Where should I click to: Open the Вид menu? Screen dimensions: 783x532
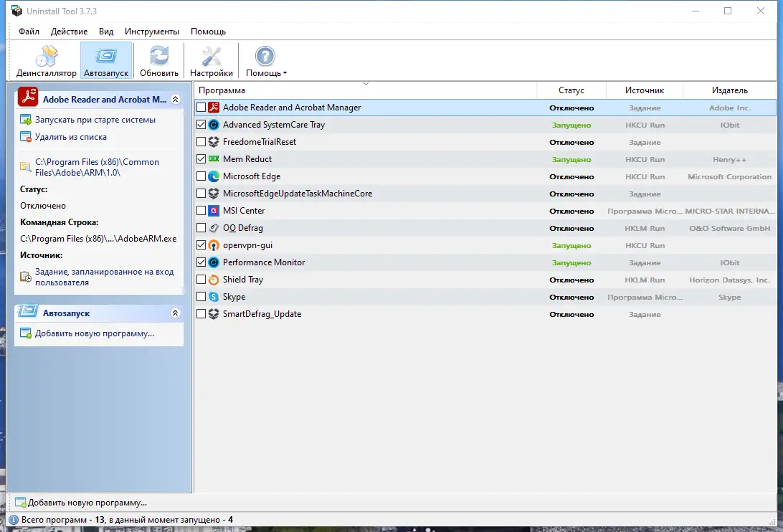pyautogui.click(x=106, y=32)
